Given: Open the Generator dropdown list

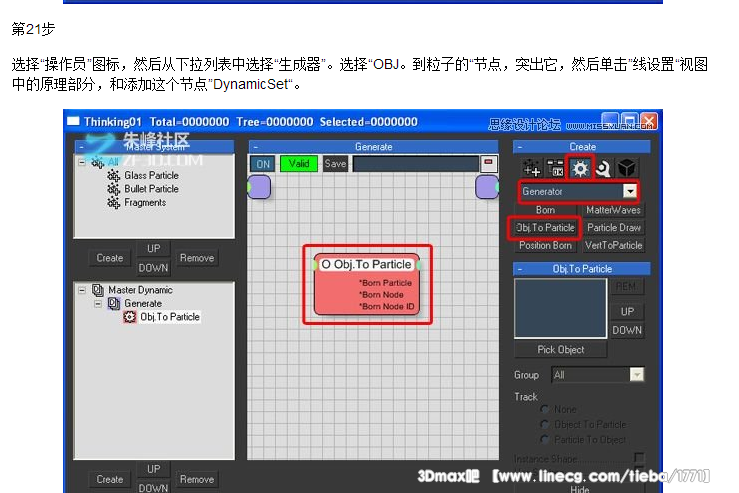Looking at the screenshot, I should coord(630,191).
